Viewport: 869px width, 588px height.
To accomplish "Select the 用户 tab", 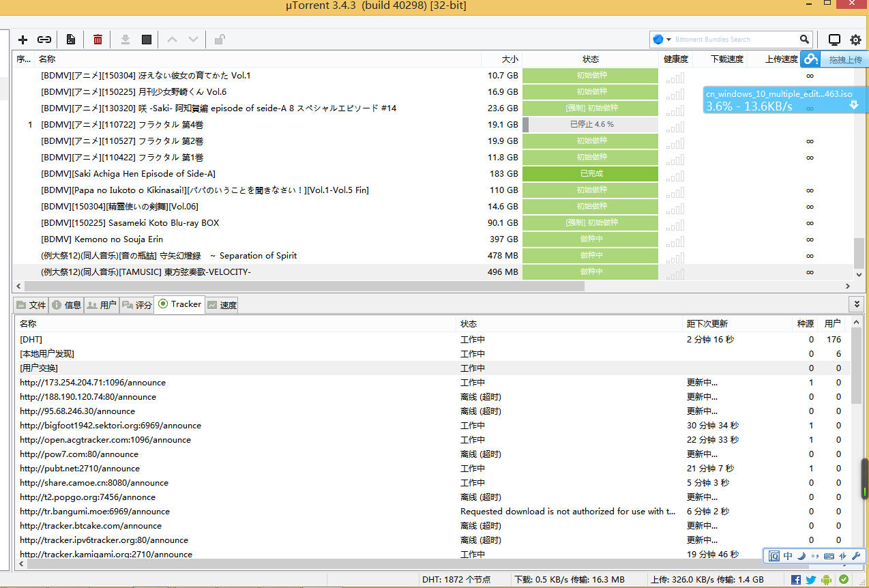I will tap(102, 305).
